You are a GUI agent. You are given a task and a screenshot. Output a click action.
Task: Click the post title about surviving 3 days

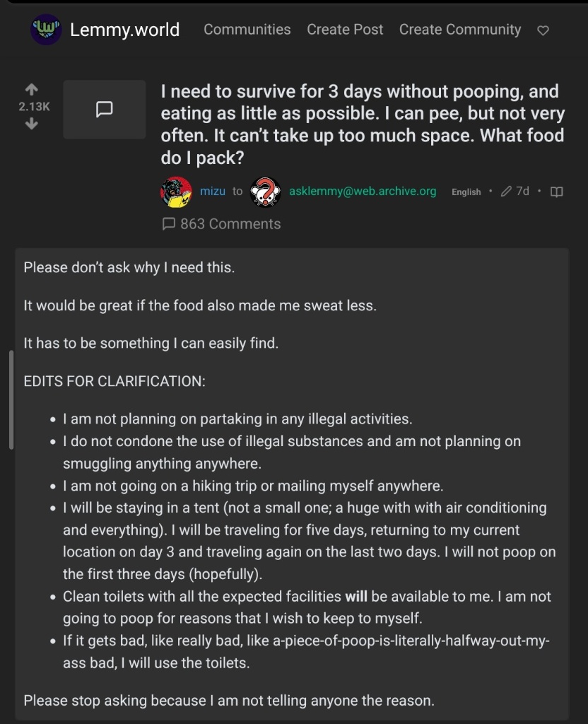[362, 124]
